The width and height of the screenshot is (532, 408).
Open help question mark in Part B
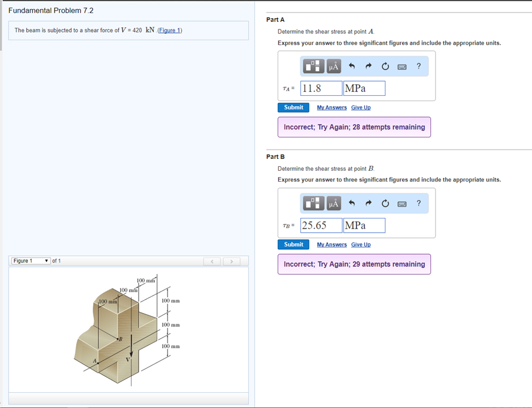418,203
